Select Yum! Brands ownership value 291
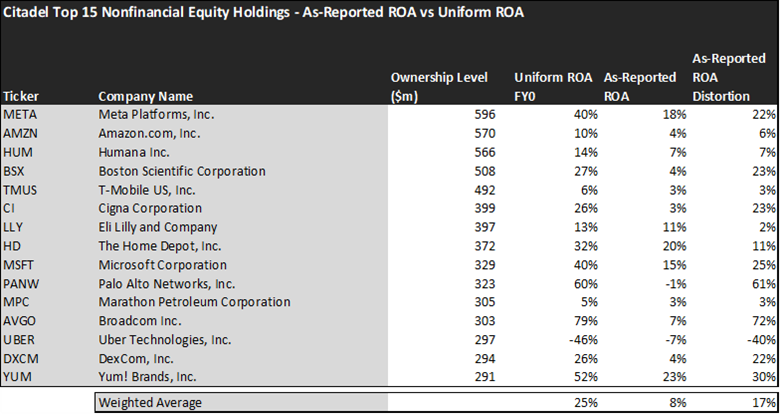Image resolution: width=780 pixels, height=414 pixels. pyautogui.click(x=485, y=377)
